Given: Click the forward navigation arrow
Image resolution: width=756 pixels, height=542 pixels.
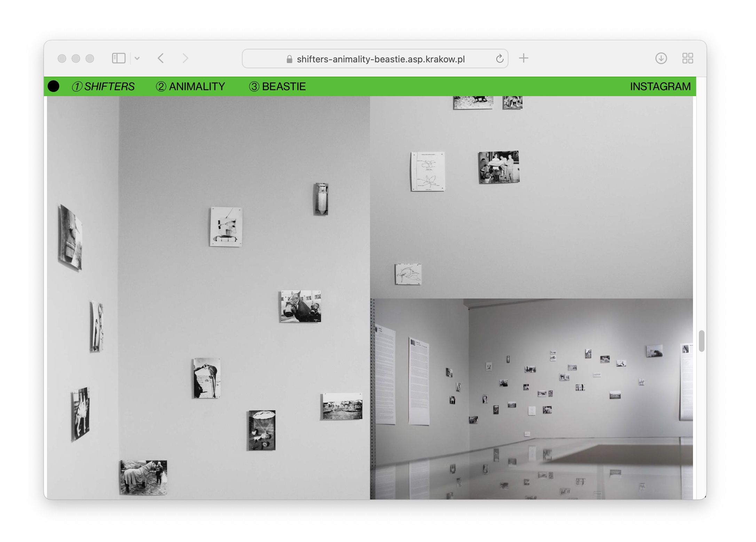Looking at the screenshot, I should [185, 58].
